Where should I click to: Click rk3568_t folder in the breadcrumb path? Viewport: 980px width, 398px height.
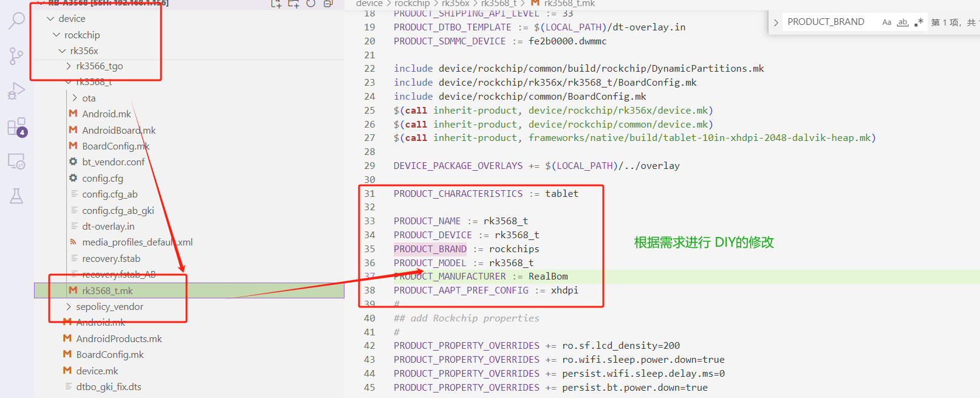pos(499,4)
